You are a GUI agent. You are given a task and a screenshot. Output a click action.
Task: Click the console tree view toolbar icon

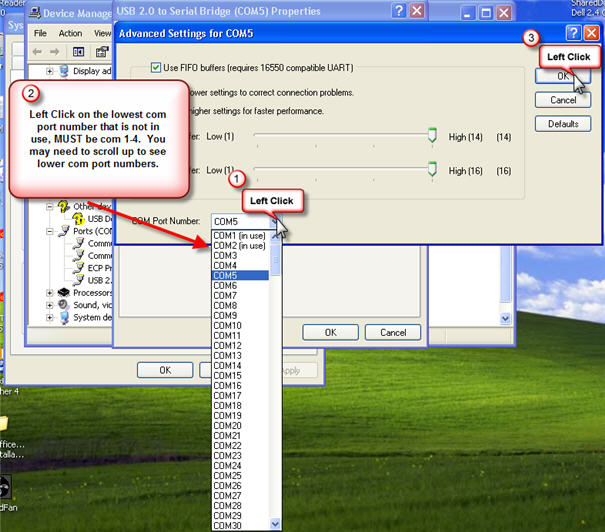[78, 52]
